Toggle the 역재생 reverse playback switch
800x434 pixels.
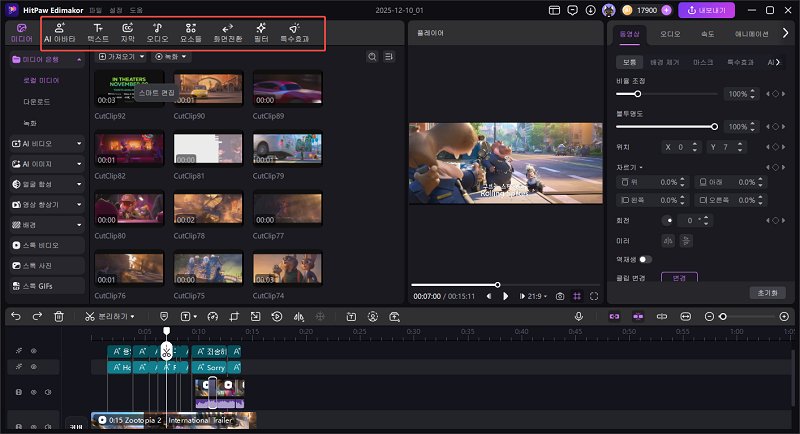645,259
